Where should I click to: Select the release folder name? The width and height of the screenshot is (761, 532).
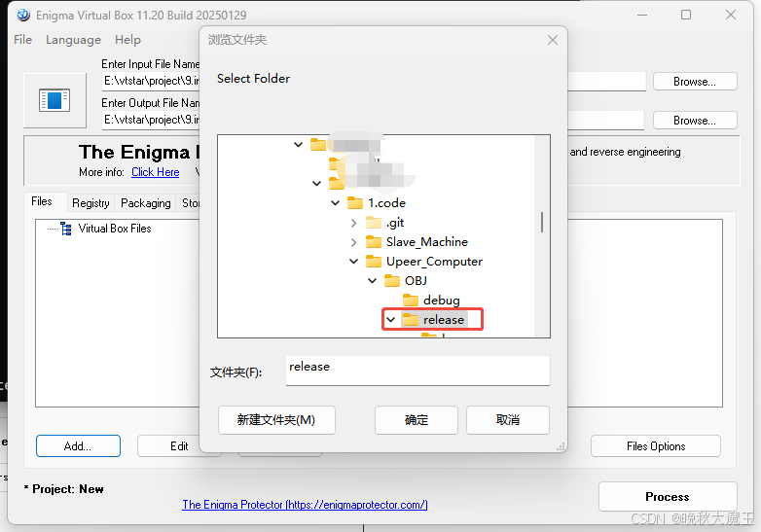[x=444, y=320]
